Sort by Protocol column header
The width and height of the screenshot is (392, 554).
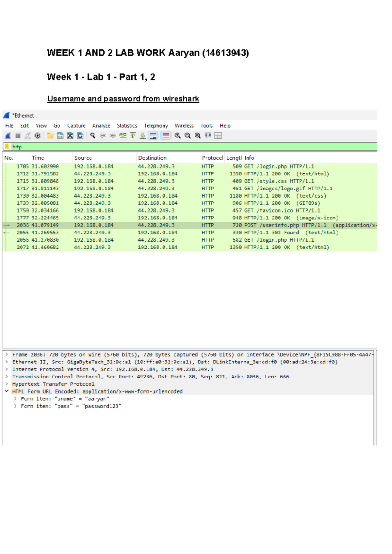212,158
